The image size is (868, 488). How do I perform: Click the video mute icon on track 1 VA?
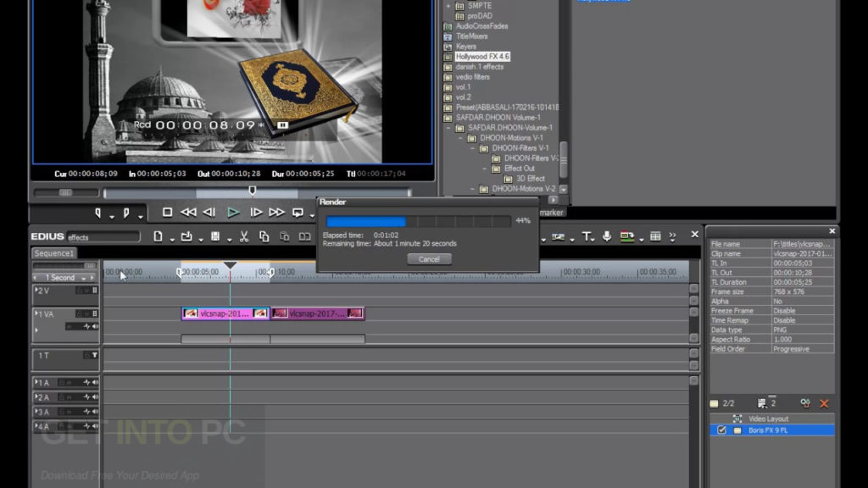pyautogui.click(x=95, y=313)
